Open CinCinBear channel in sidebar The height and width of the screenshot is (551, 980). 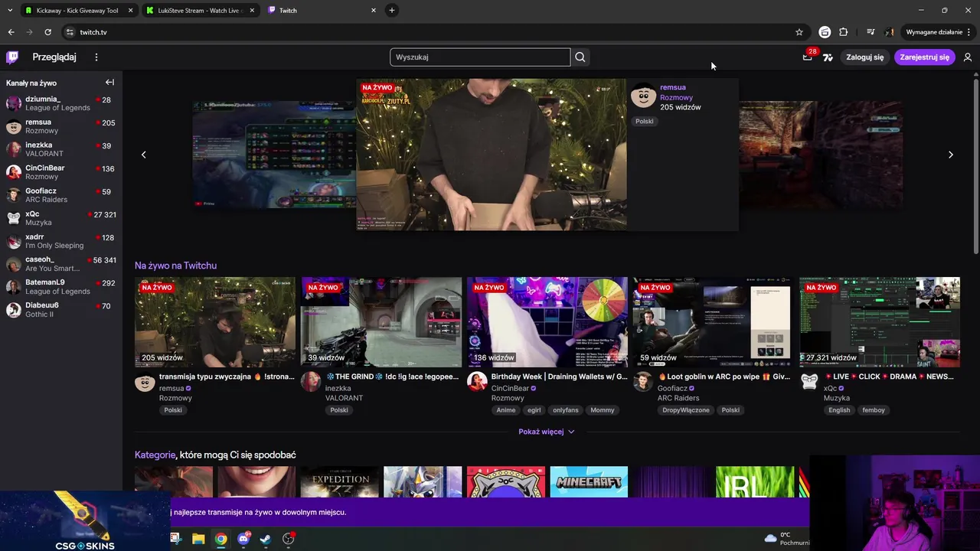[60, 172]
